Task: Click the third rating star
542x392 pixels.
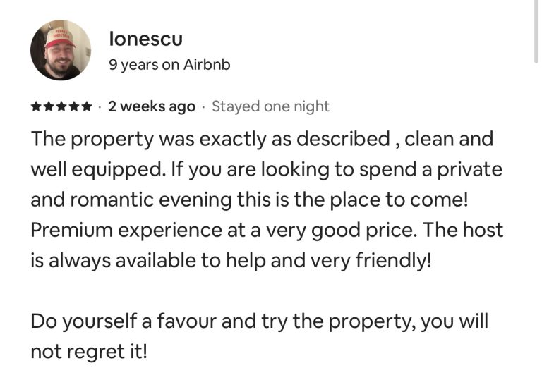Action: (61, 106)
